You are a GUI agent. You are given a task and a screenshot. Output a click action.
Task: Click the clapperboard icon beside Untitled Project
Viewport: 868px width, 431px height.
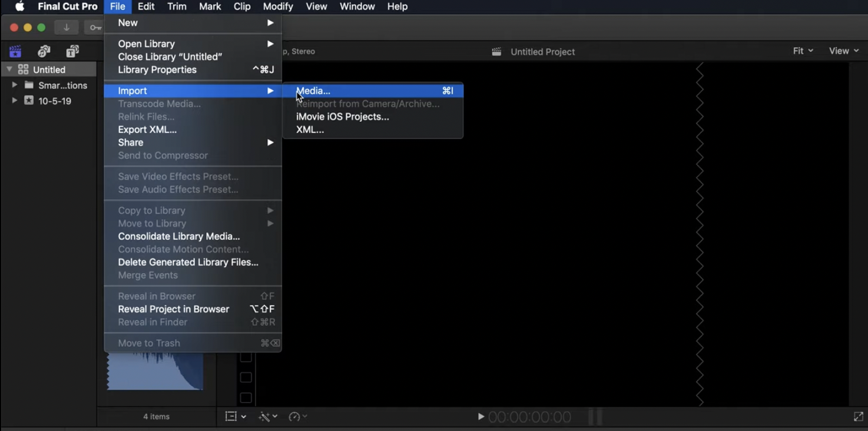496,52
